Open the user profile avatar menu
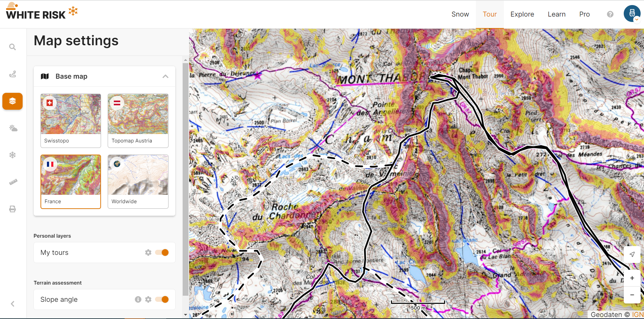644x319 pixels. (x=632, y=14)
